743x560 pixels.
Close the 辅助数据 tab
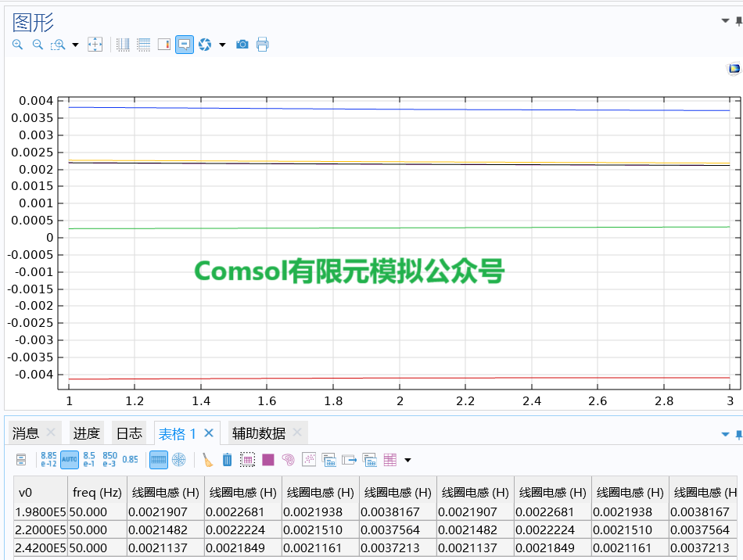point(297,432)
